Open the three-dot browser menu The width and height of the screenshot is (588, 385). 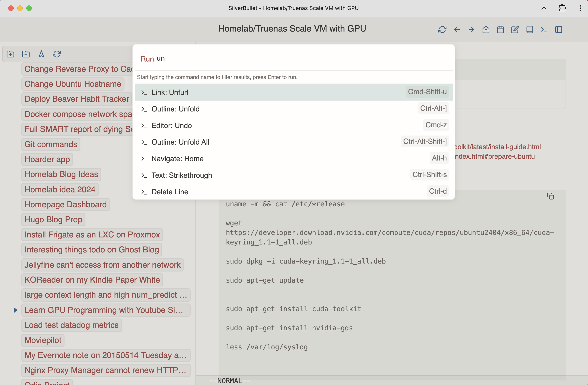click(x=580, y=8)
